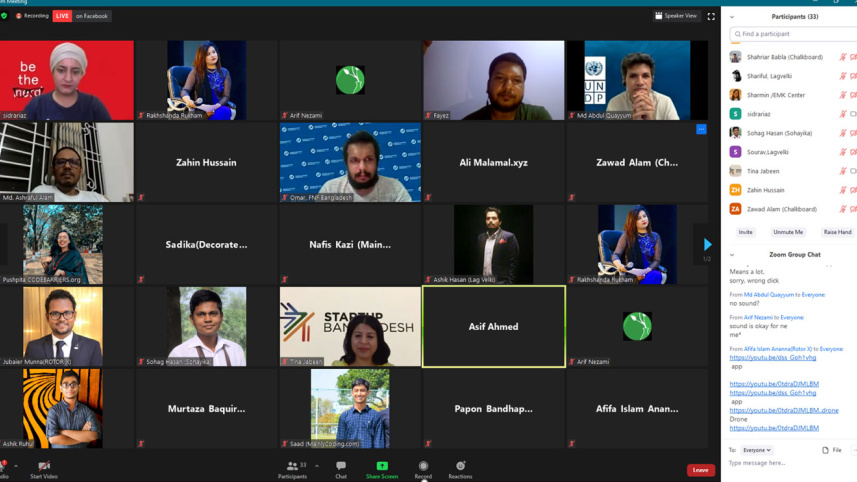Collapse the Zoom Group Chat chevron
Screen dimensions: 857x482
(732, 255)
